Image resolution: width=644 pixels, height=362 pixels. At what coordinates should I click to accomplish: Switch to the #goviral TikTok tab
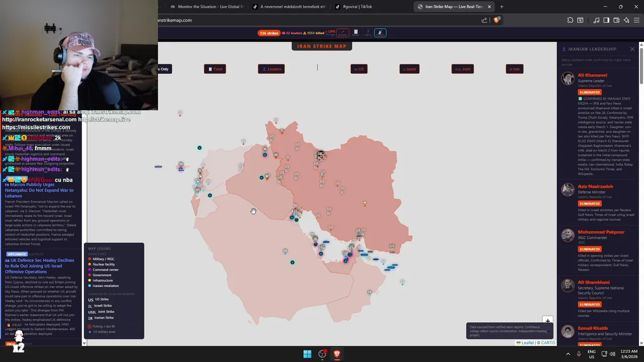tap(371, 7)
